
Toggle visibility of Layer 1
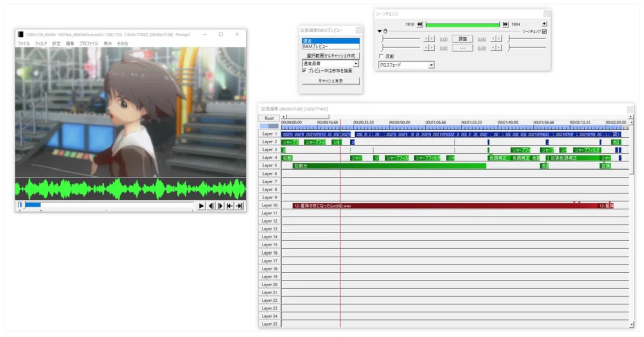tap(269, 134)
